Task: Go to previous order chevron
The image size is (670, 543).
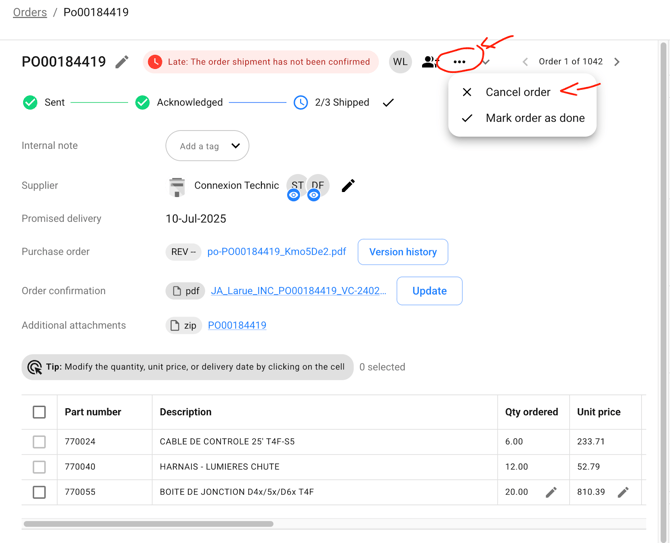Action: pyautogui.click(x=525, y=62)
